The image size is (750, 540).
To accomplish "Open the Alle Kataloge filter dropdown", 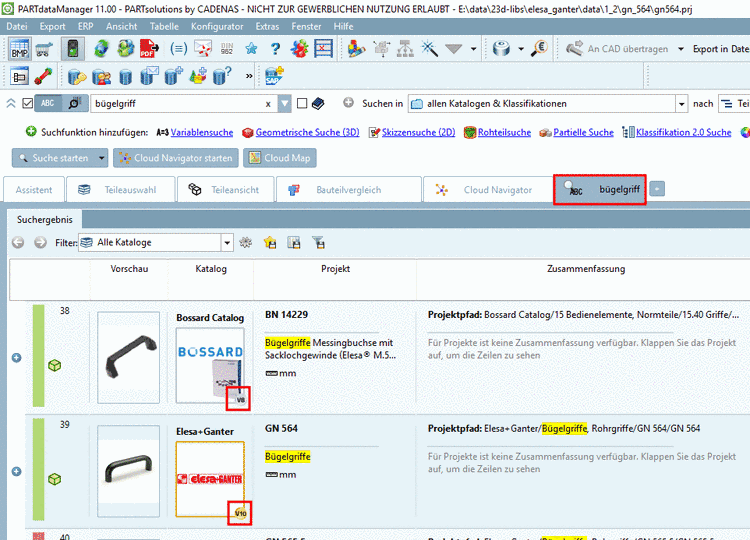I will click(x=227, y=242).
